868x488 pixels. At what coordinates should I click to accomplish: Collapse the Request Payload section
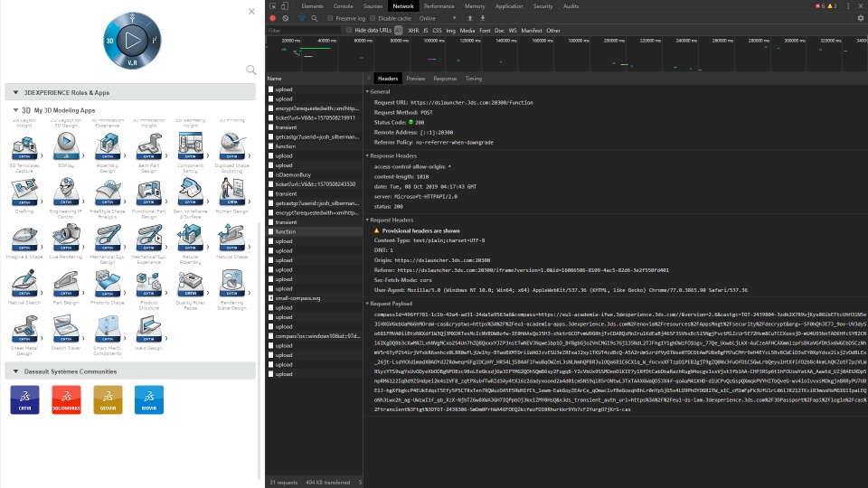[x=367, y=304]
